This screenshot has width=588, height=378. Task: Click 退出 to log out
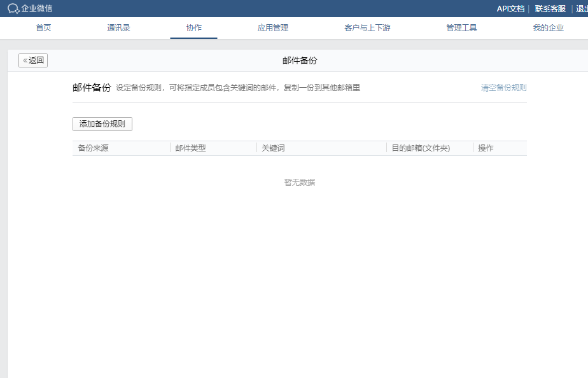[x=581, y=9]
